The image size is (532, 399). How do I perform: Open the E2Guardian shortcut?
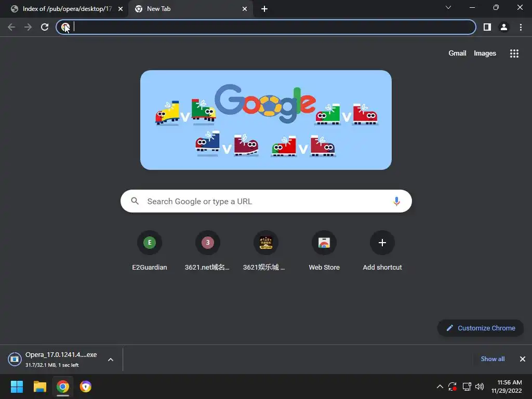point(150,250)
